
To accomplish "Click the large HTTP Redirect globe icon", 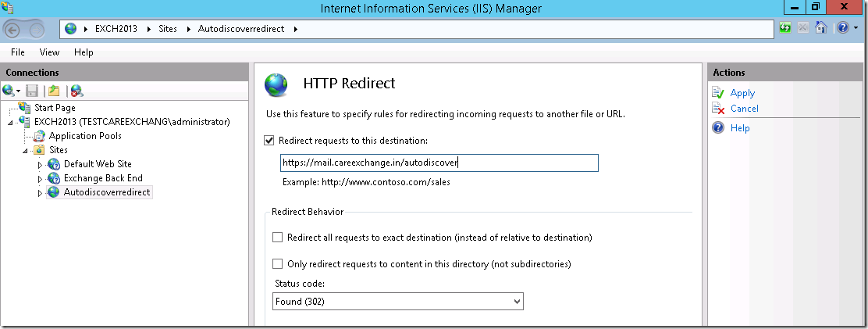I will (x=276, y=84).
